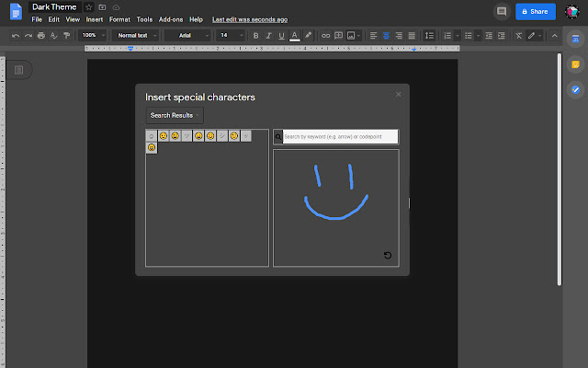588x368 pixels.
Task: Click the search magnifier icon in dialog
Action: pyautogui.click(x=278, y=137)
